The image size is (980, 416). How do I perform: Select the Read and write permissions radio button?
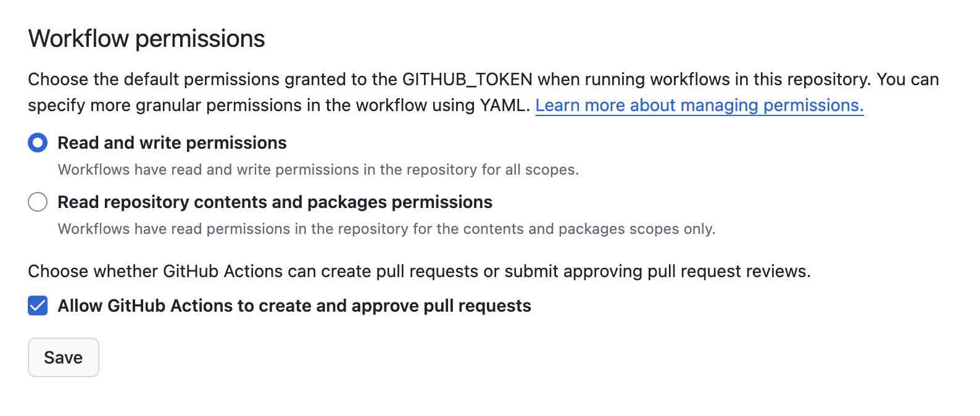(38, 143)
